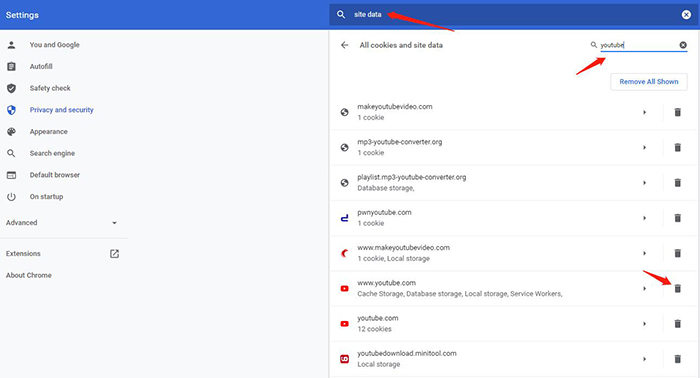Click the Appearance palette icon
The width and height of the screenshot is (700, 378).
[12, 132]
